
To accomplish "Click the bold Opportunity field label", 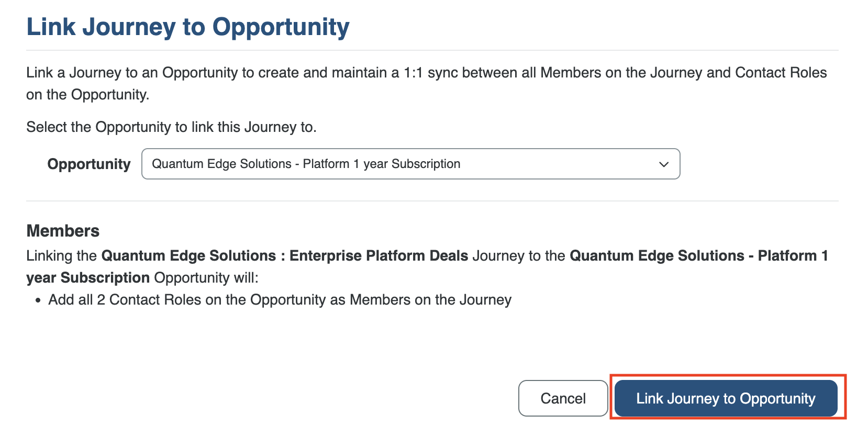I will tap(88, 164).
